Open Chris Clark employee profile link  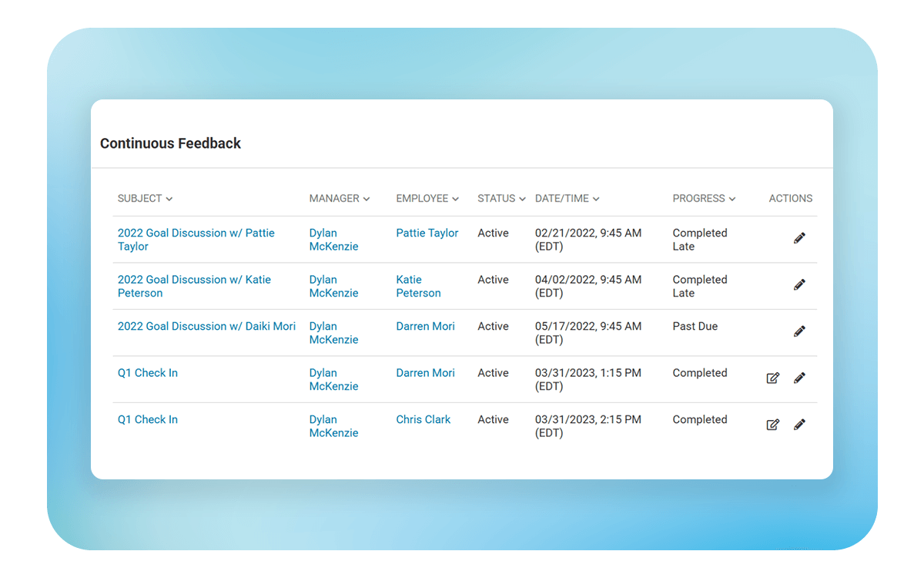tap(423, 419)
